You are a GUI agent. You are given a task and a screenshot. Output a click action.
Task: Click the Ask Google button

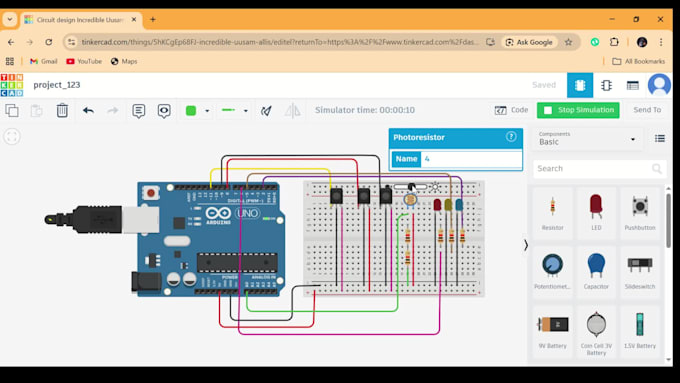(x=529, y=42)
